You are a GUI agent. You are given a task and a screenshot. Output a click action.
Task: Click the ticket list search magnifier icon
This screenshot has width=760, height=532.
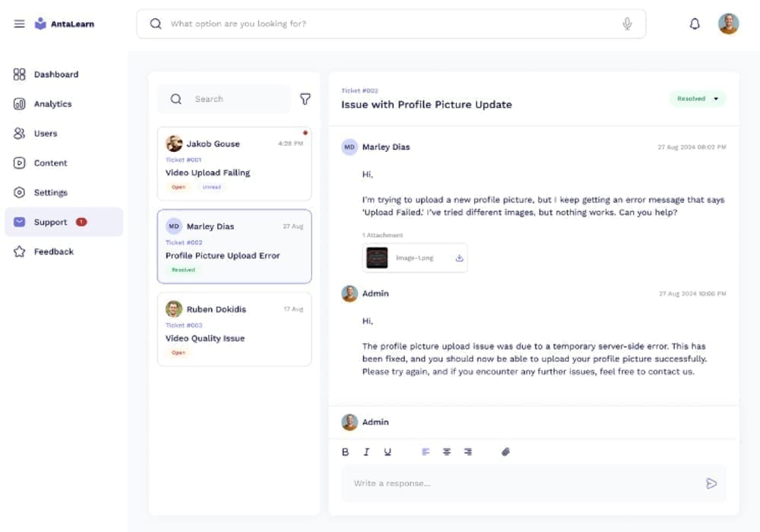coord(176,99)
